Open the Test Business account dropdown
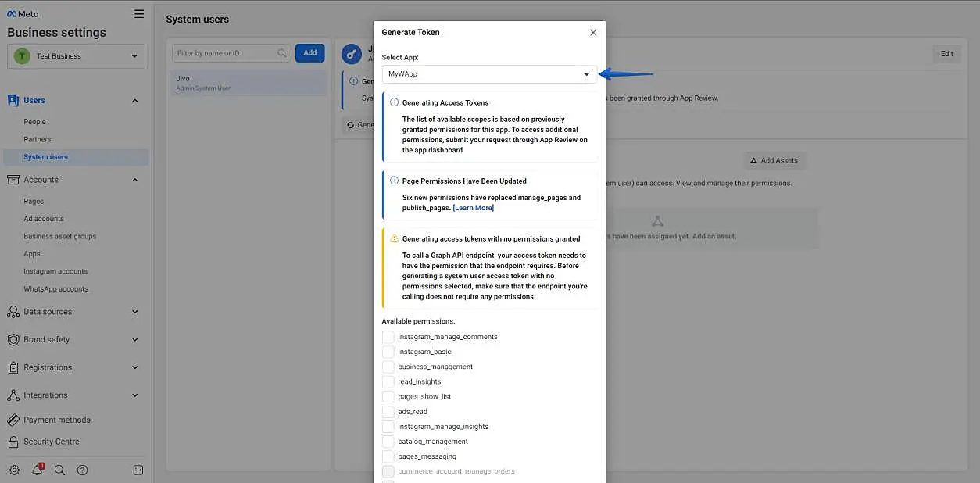The image size is (980, 483). (77, 56)
